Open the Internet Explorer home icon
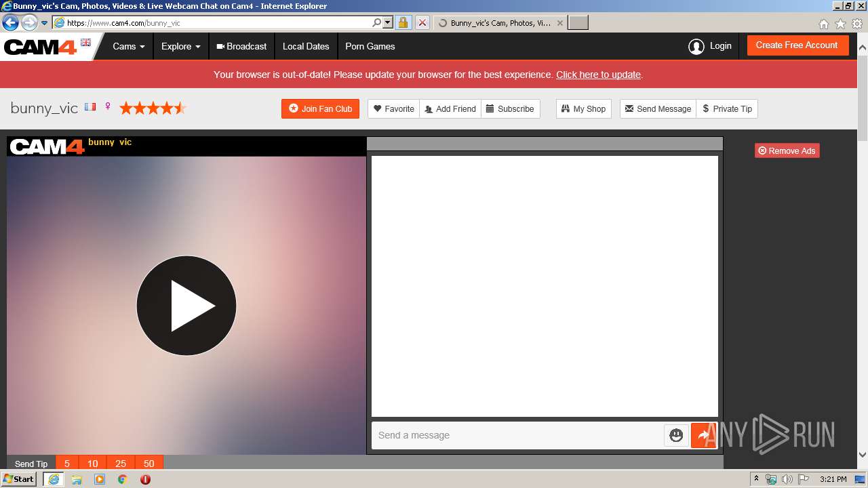 click(x=823, y=24)
